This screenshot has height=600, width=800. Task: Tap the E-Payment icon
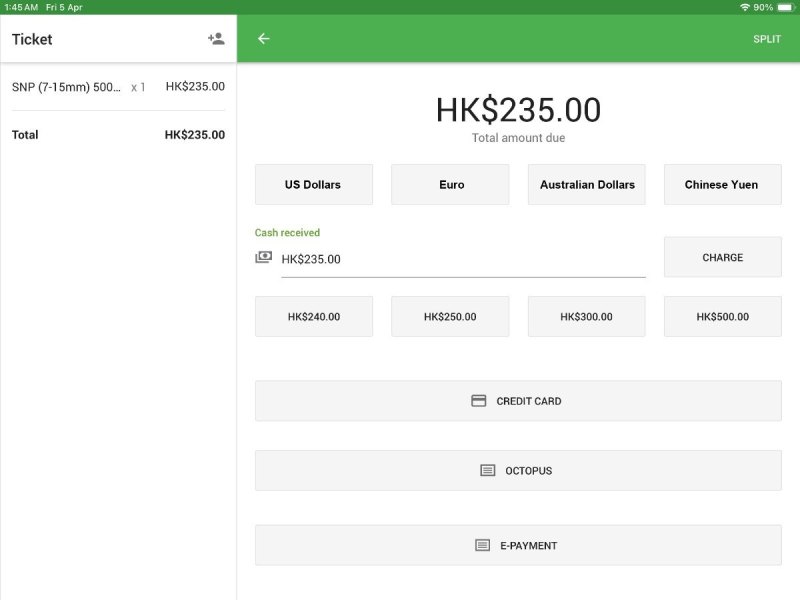[482, 546]
